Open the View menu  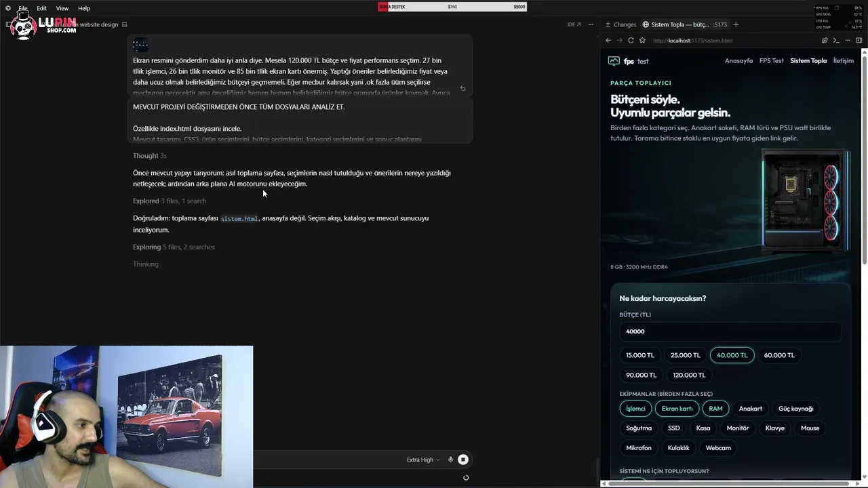coord(62,8)
